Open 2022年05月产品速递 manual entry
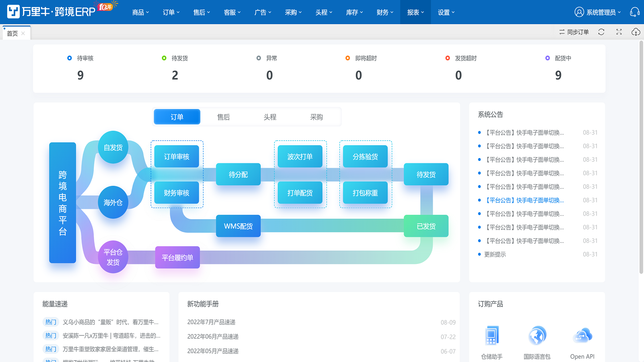 [213, 351]
